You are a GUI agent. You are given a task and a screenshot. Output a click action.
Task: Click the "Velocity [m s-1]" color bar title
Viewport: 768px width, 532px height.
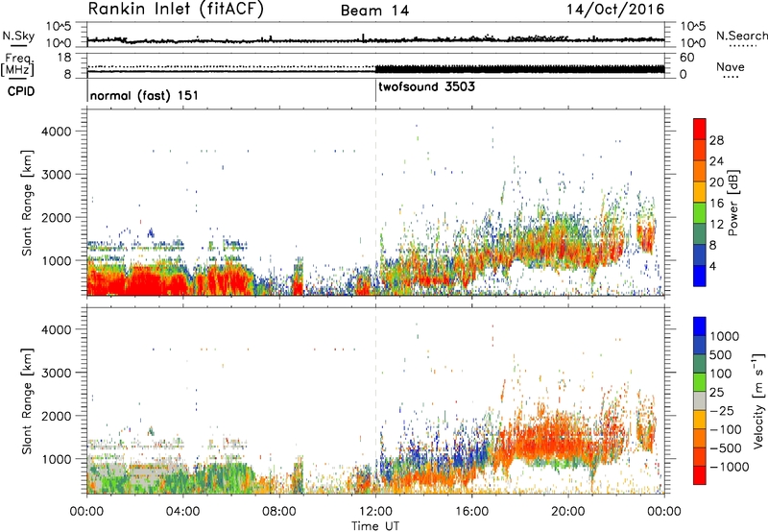758,400
